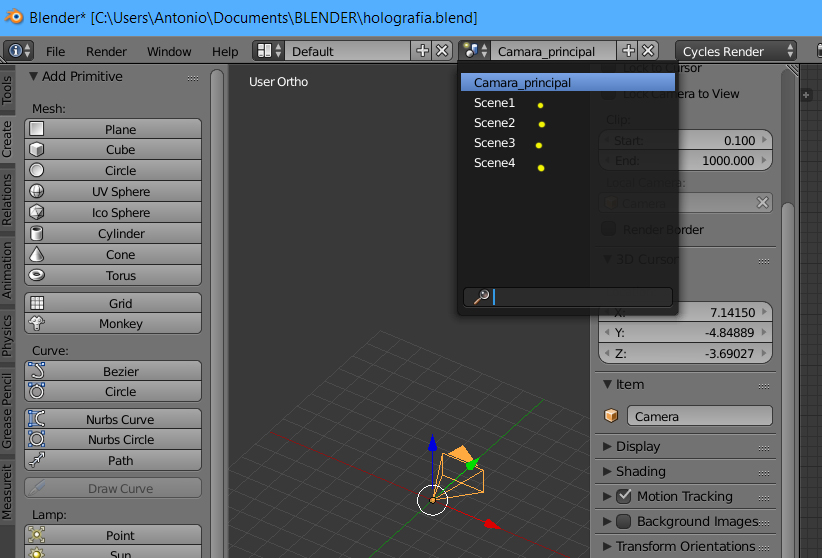Add a Cube mesh primitive
This screenshot has height=558, width=822.
[113, 149]
